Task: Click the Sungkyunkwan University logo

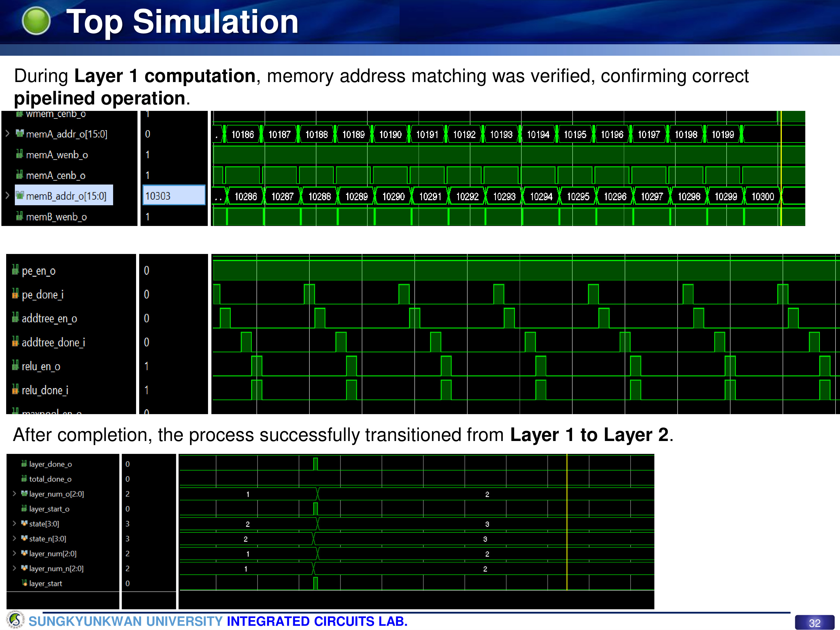Action: coord(16,619)
